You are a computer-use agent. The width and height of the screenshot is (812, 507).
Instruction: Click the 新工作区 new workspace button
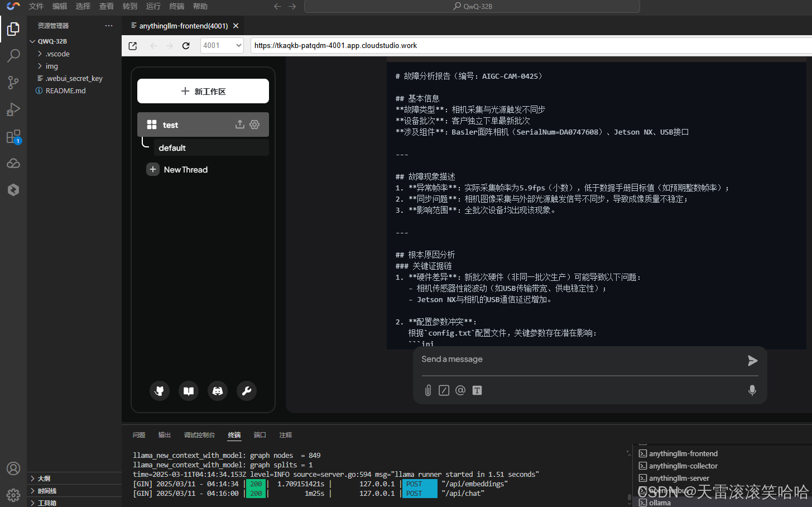(203, 91)
